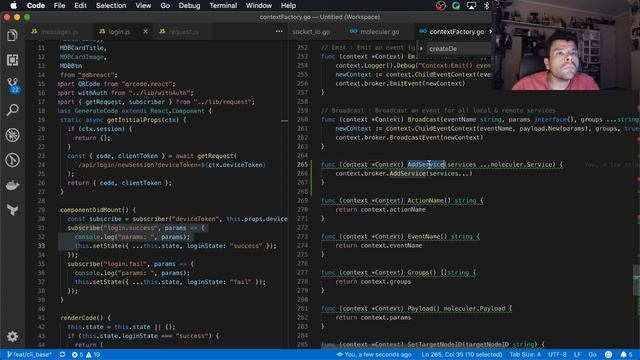
Task: Switch to the messages.js tab
Action: pyautogui.click(x=59, y=31)
